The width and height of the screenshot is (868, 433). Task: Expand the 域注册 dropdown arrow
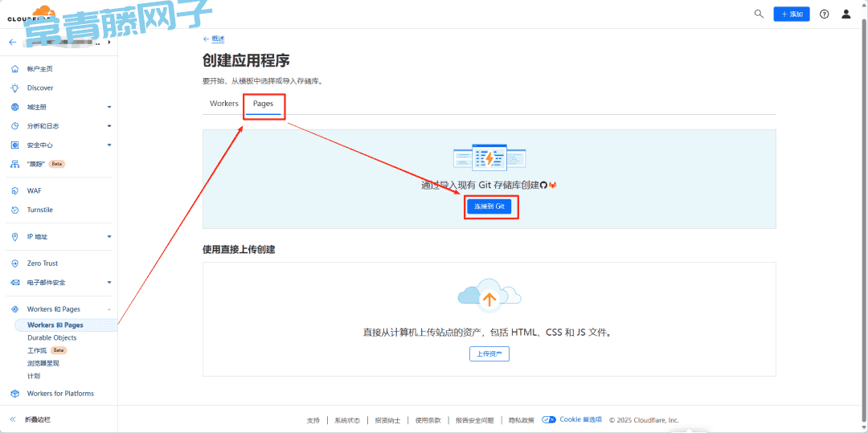click(109, 107)
